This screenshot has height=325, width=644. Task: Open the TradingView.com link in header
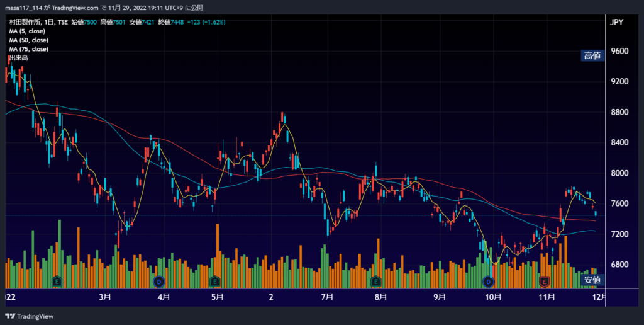coord(75,8)
